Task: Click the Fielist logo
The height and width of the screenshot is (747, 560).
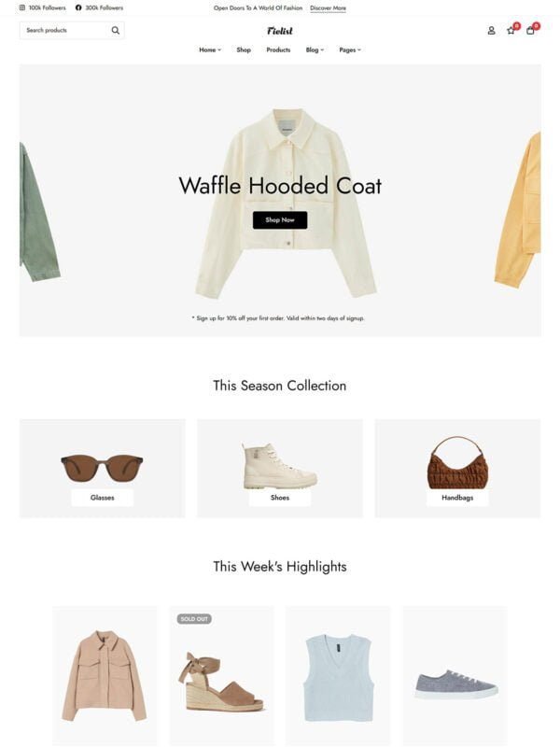Action: coord(280,31)
